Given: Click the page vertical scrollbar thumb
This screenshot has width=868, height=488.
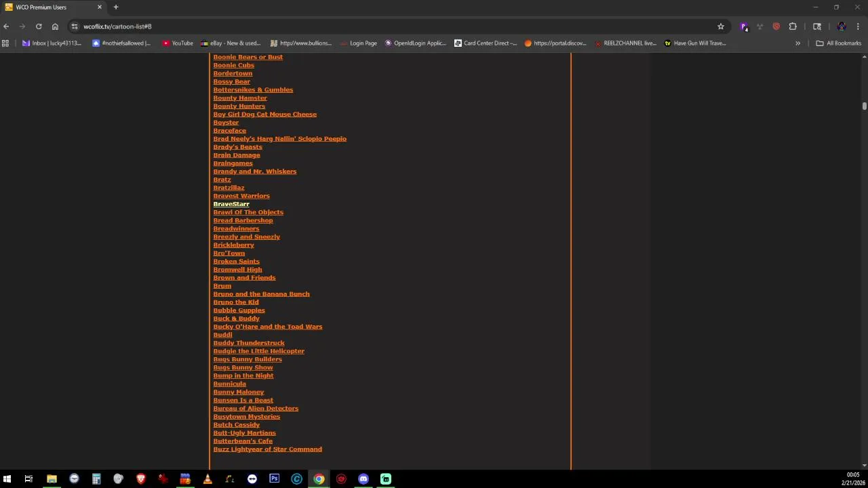Looking at the screenshot, I should pos(864,106).
